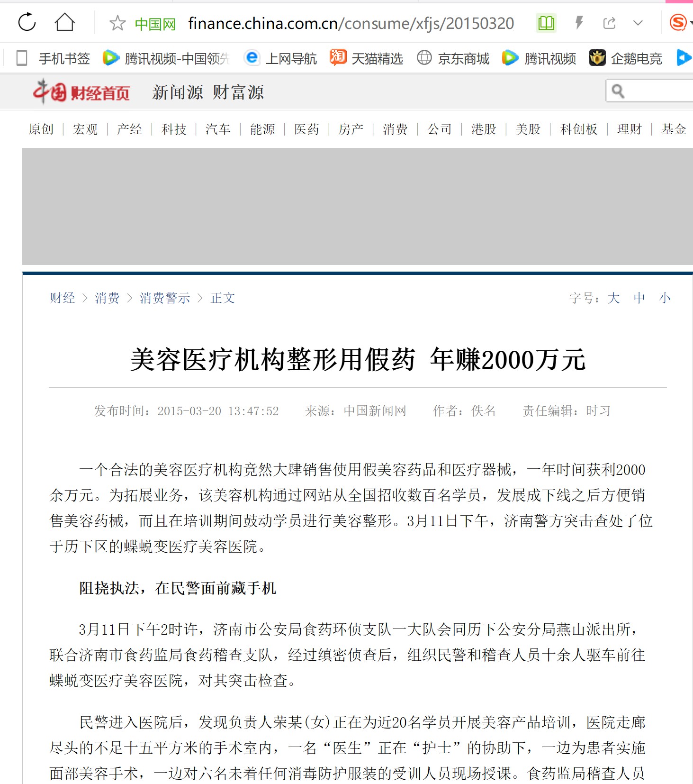The image size is (693, 784).
Task: Open the 企鹅电竞 bookmark
Action: click(x=625, y=58)
